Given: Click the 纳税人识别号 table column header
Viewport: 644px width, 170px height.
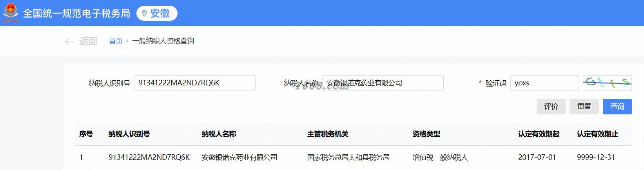Looking at the screenshot, I should tap(129, 134).
